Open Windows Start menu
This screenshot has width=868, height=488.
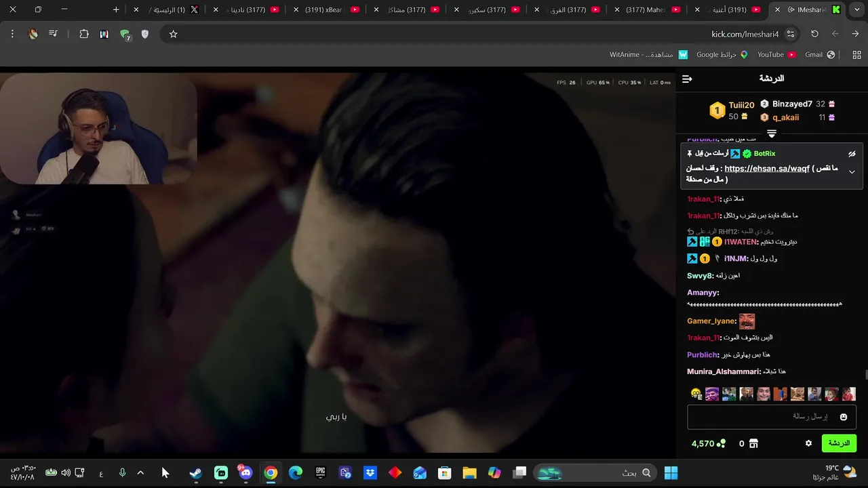point(671,472)
